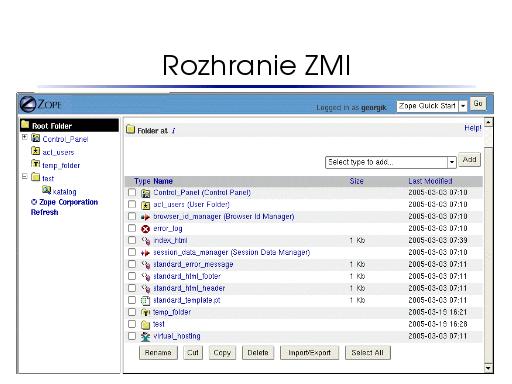Open the standard_html_footer link
The image size is (512, 384).
coord(187,276)
